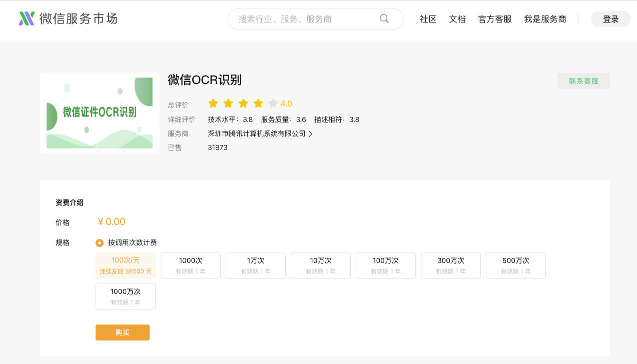Open the 社区 menu item
Screen dimensions: 637x364
click(x=428, y=19)
